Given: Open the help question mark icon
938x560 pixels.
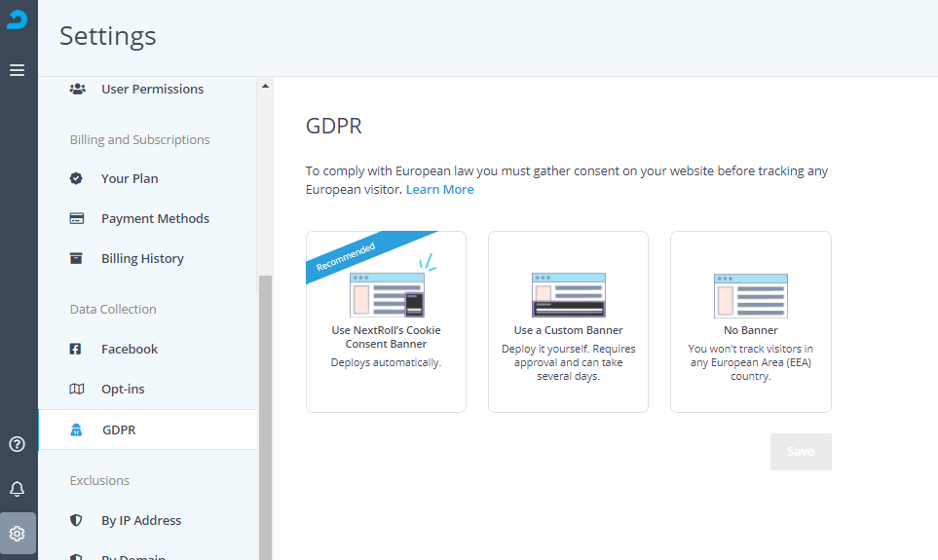Looking at the screenshot, I should pyautogui.click(x=17, y=444).
